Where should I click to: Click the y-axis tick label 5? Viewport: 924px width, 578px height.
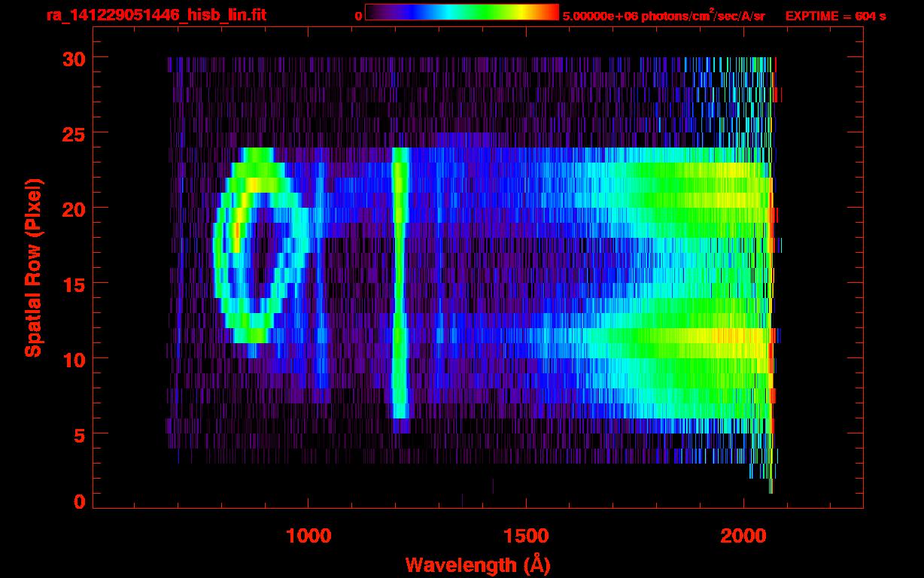(79, 434)
